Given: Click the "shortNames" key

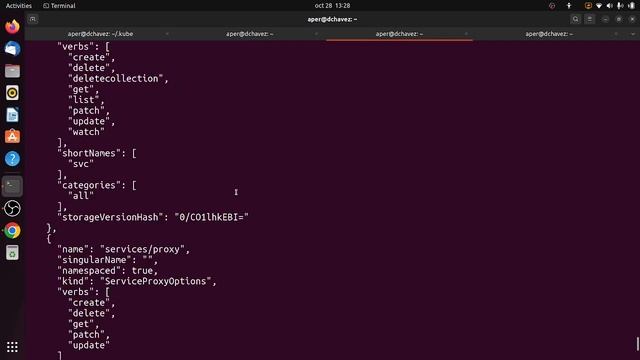Looking at the screenshot, I should pyautogui.click(x=89, y=153).
